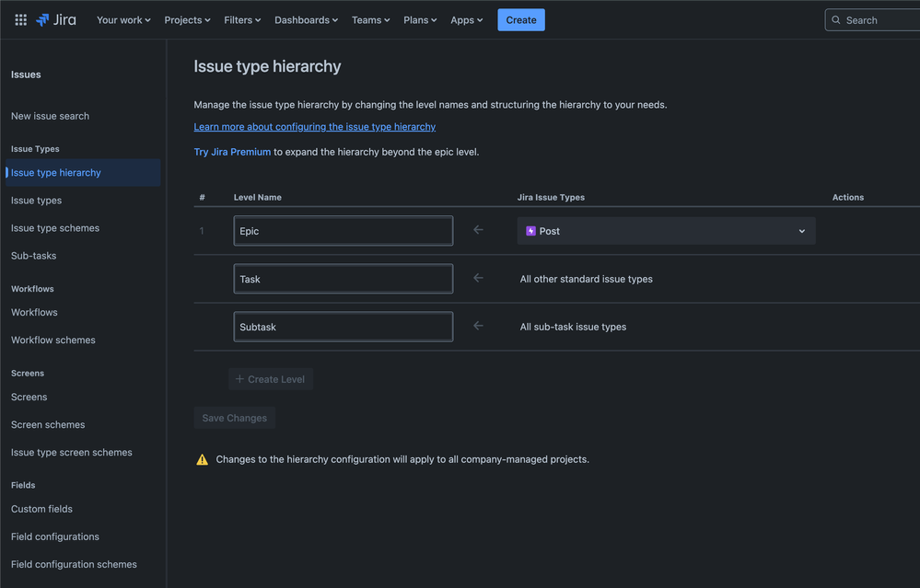Click 'All sub-task issue types' text
The width and height of the screenshot is (920, 588).
pyautogui.click(x=573, y=327)
